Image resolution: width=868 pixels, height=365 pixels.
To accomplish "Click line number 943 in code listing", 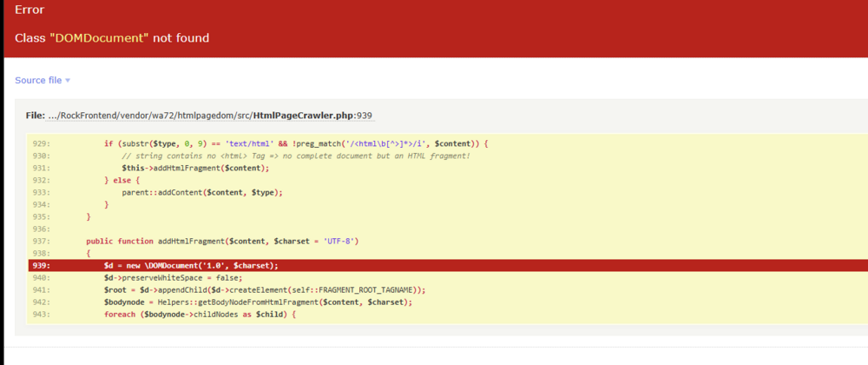I will click(x=40, y=314).
